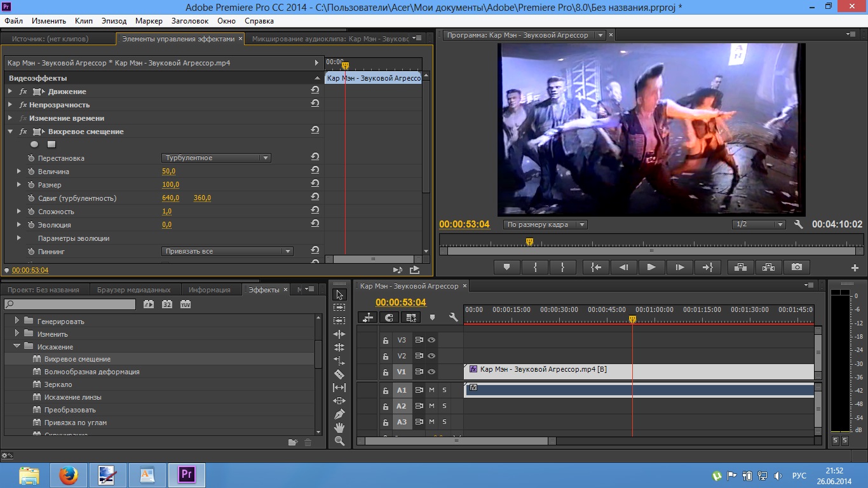This screenshot has height=488, width=868.
Task: Open playback resolution 1/2 dropdown
Action: [759, 224]
